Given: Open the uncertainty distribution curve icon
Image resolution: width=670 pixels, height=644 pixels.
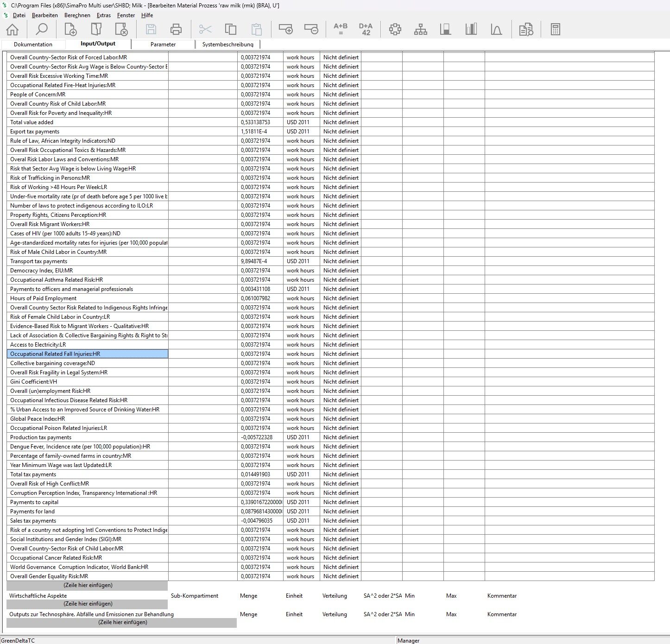Looking at the screenshot, I should pyautogui.click(x=496, y=29).
